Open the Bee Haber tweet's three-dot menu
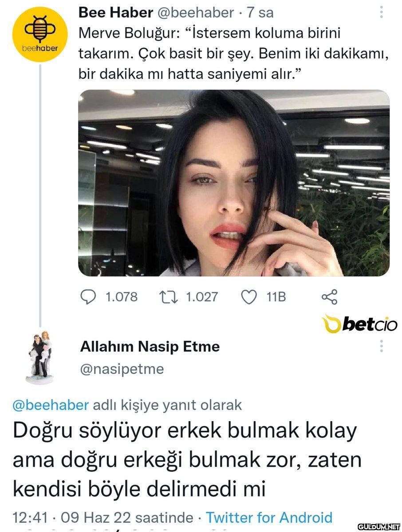The width and height of the screenshot is (402, 532). click(381, 12)
